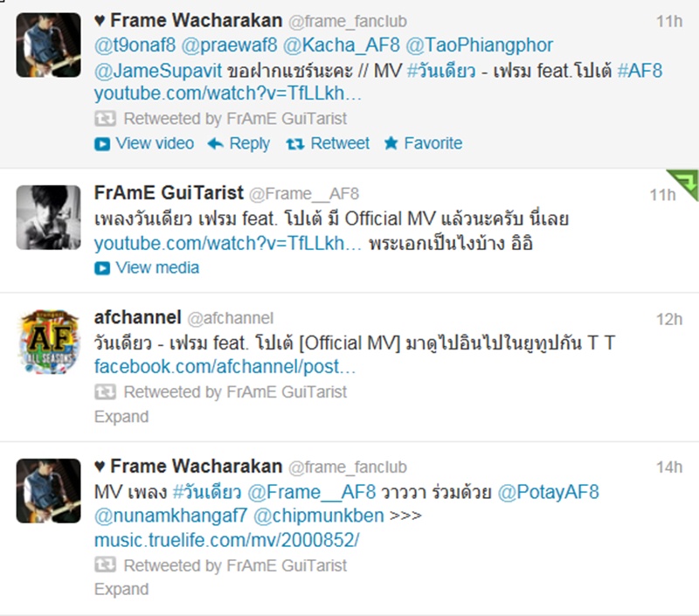
Task: Click the Retweet arrows icon
Action: (x=295, y=143)
